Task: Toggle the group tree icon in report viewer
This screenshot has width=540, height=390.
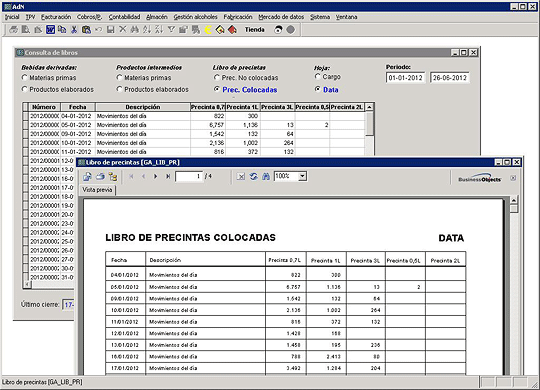Action: point(113,177)
